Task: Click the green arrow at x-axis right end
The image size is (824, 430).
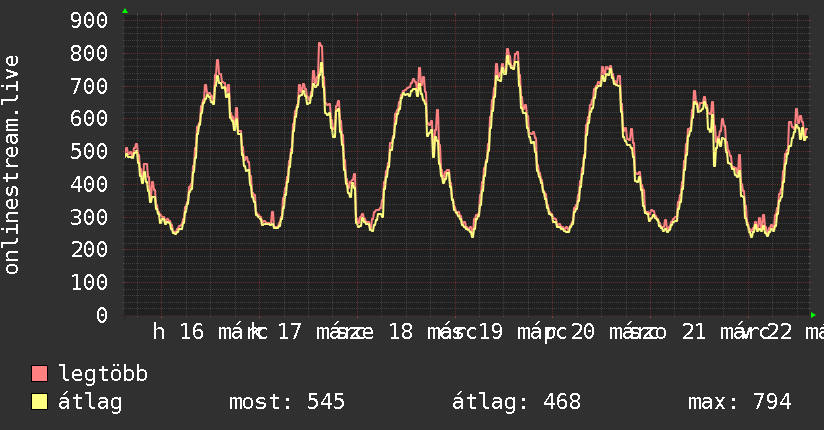Action: click(x=814, y=314)
